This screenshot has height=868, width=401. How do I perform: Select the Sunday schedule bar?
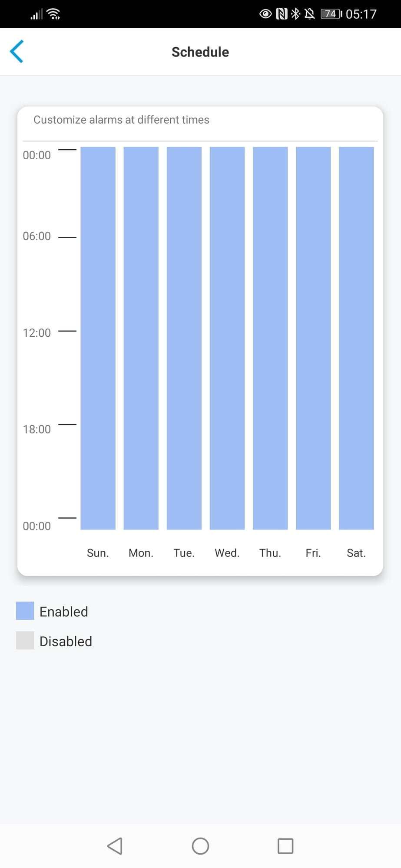[x=98, y=338]
